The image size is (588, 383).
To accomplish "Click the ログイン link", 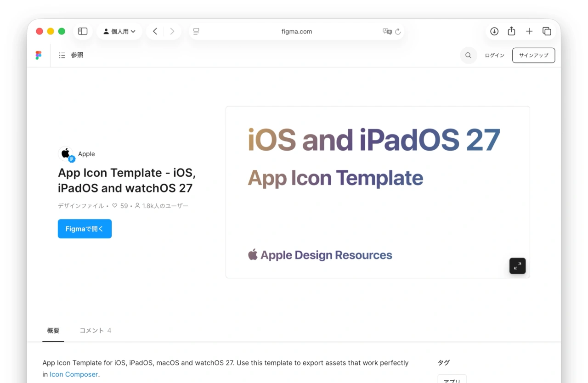I will tap(495, 55).
